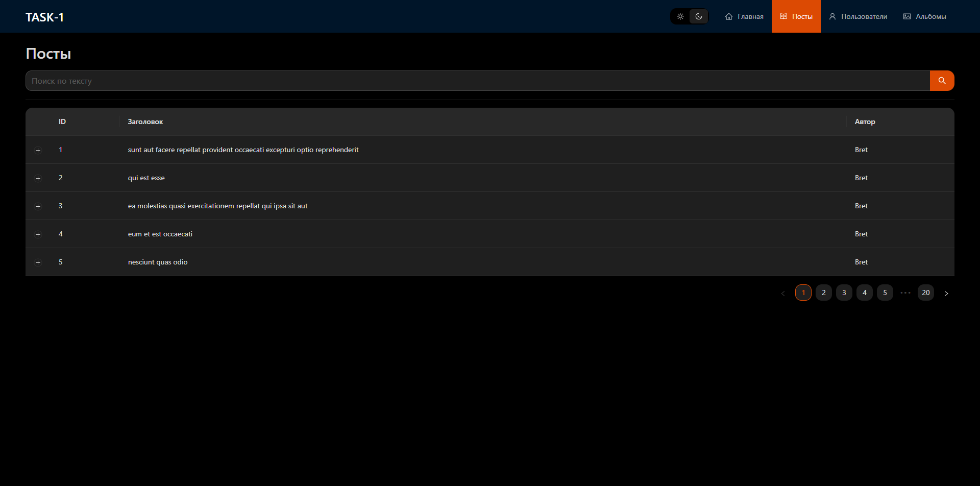This screenshot has height=486, width=980.
Task: Jump to last page 20
Action: coord(926,293)
